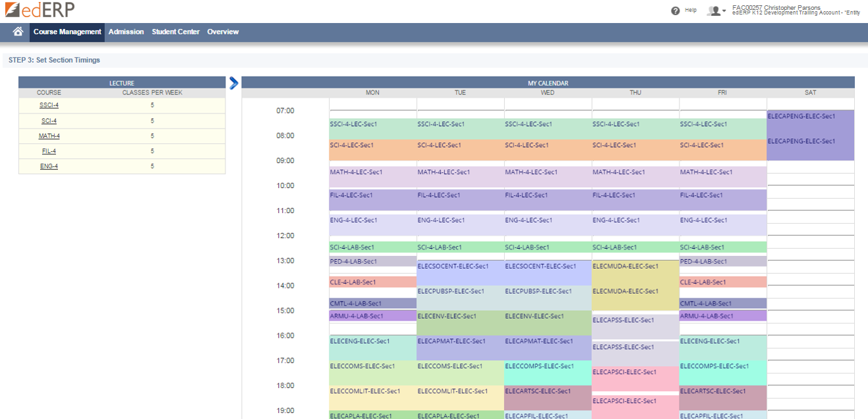The width and height of the screenshot is (868, 419).
Task: Select Wednesday ELECAPMAT-ELEC-Sec1 block
Action: pyautogui.click(x=548, y=348)
